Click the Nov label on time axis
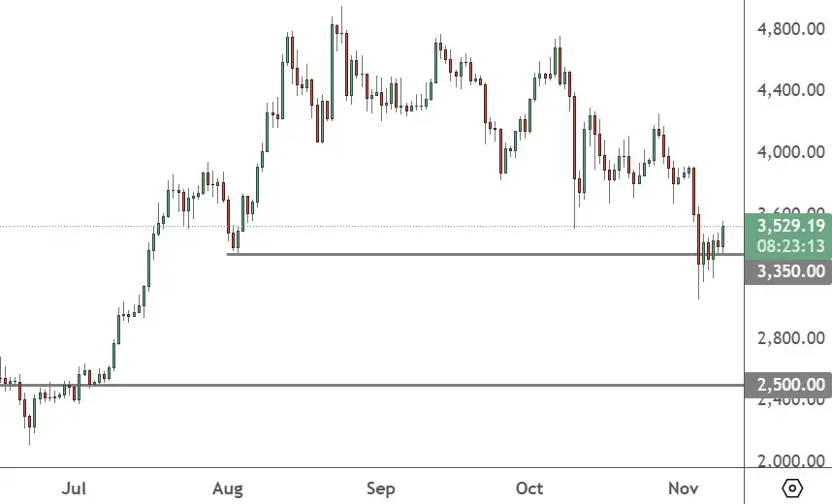This screenshot has width=832, height=504. [x=684, y=487]
